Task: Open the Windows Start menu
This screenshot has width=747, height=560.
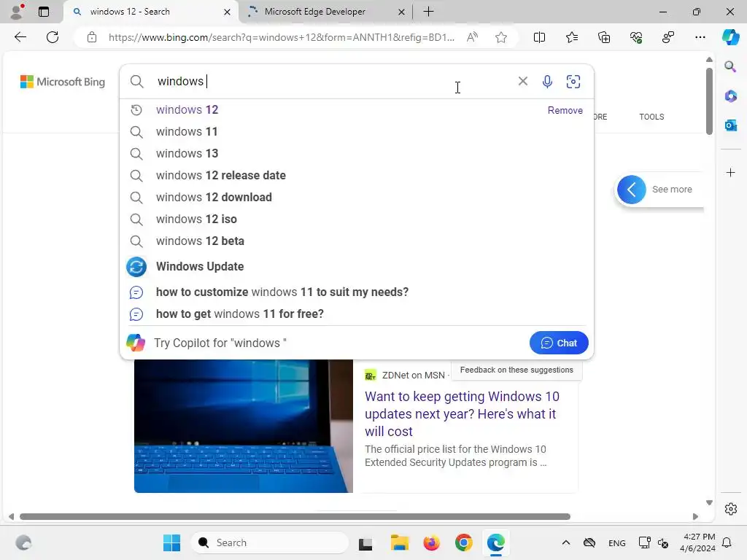Action: 171,542
